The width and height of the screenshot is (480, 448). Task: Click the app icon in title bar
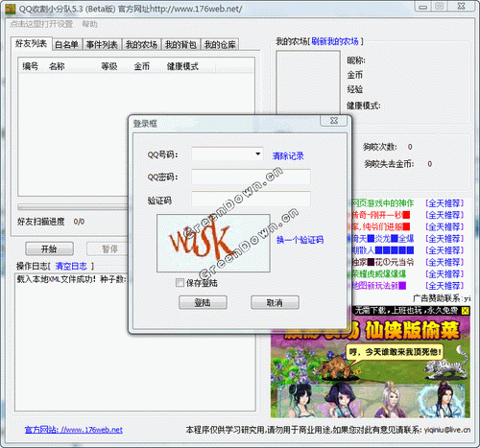pyautogui.click(x=11, y=9)
